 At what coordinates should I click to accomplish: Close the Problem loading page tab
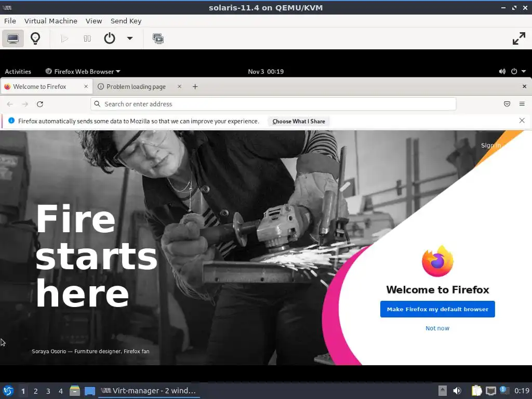pyautogui.click(x=179, y=87)
